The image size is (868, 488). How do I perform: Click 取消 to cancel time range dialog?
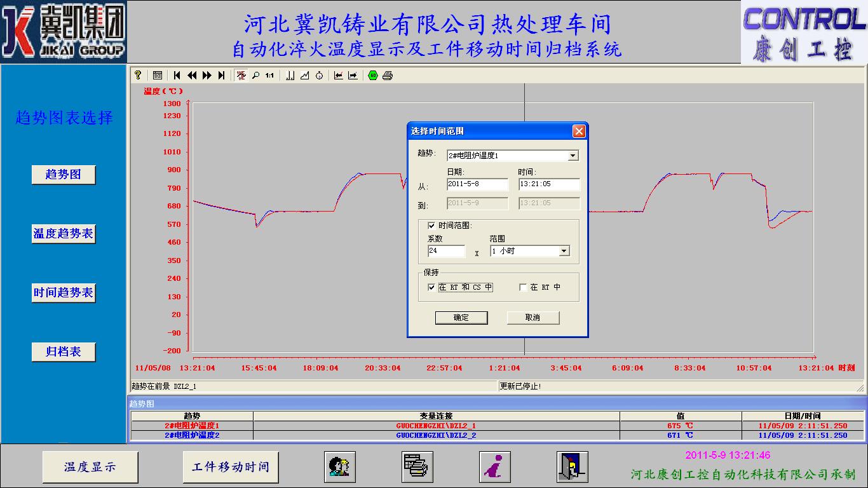point(532,318)
